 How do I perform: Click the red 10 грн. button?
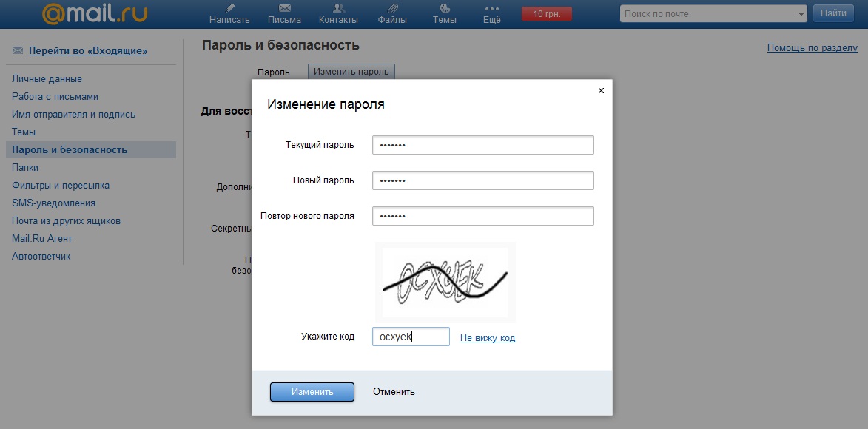546,14
